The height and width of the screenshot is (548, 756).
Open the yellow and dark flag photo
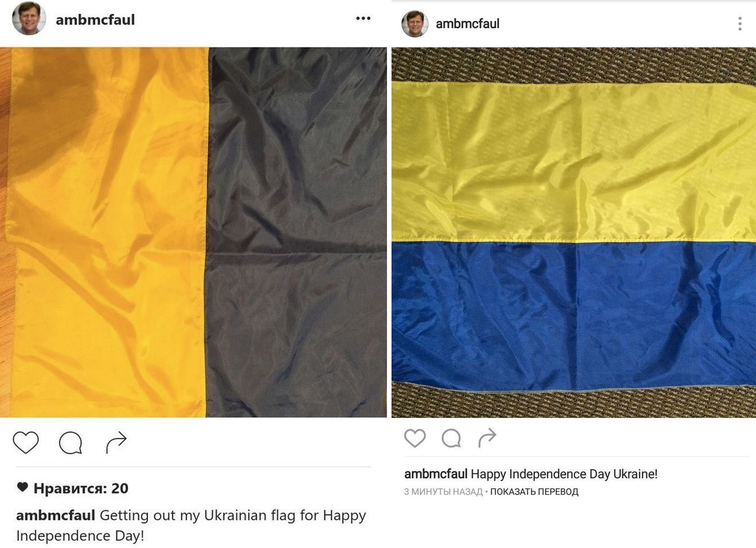click(193, 232)
